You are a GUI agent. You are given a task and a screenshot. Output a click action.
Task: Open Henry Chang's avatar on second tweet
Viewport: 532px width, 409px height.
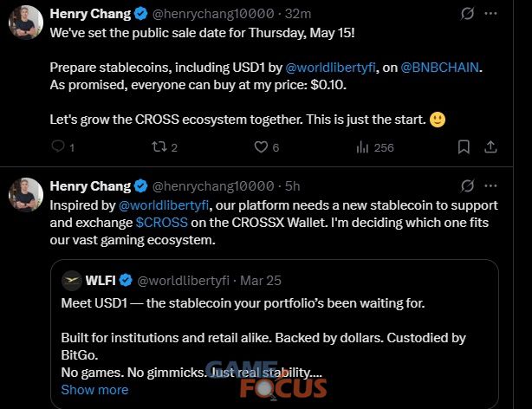click(26, 194)
